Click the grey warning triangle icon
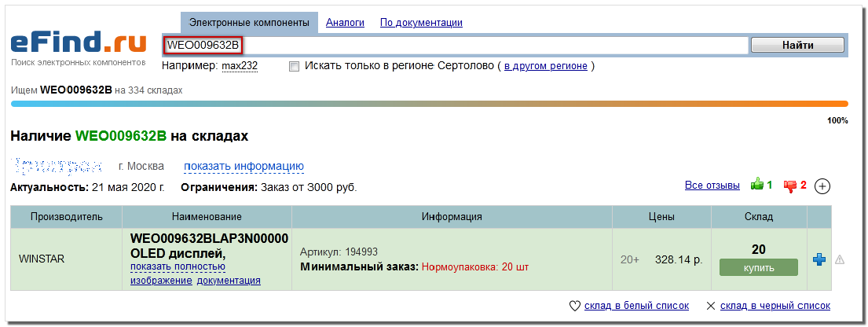This screenshot has width=868, height=327. coord(839,259)
